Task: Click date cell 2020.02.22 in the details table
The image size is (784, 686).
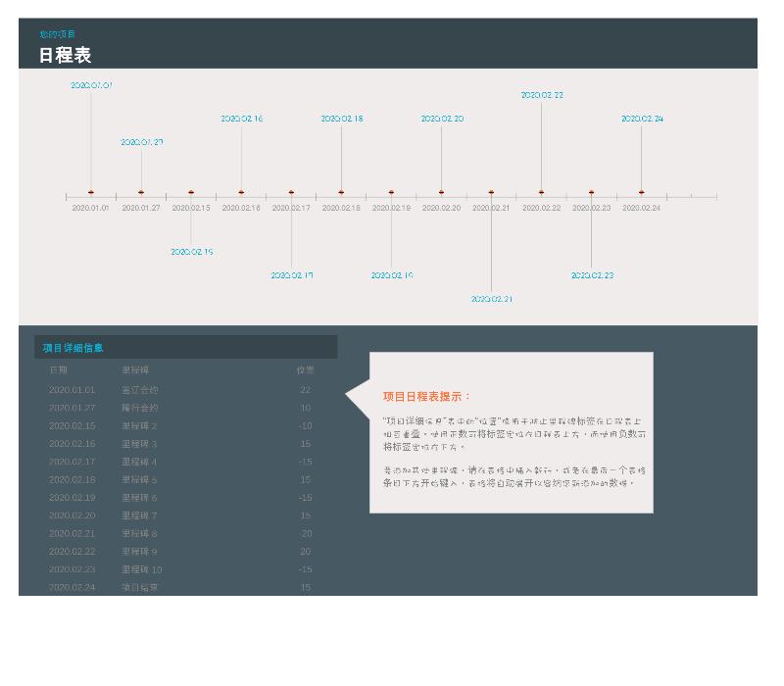Action: click(72, 552)
